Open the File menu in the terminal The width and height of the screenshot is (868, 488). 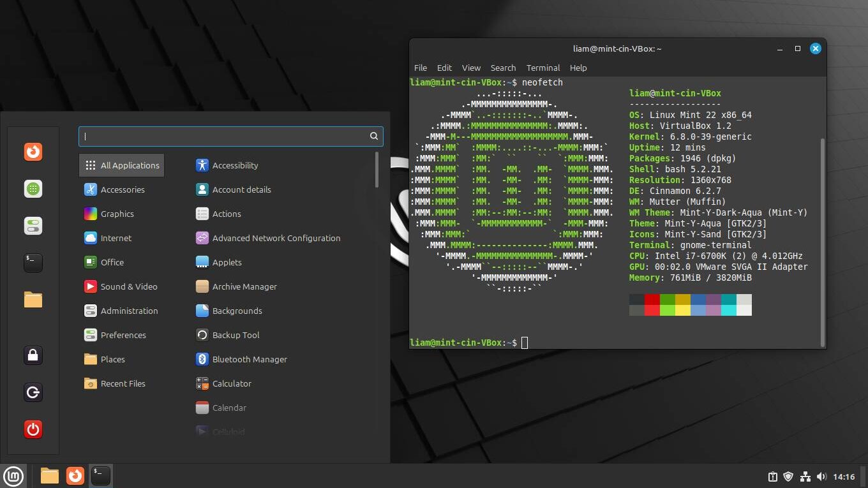coord(420,68)
